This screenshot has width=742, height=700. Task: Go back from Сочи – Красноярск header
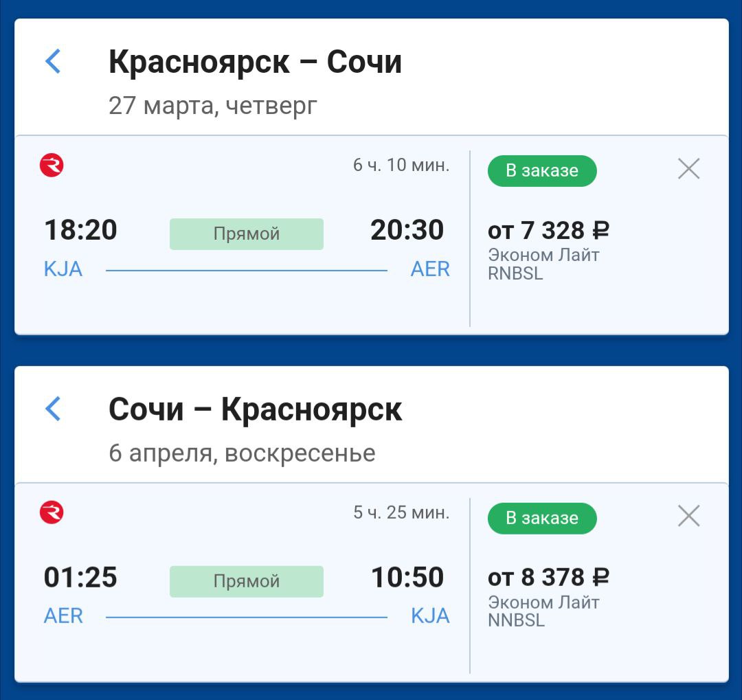pyautogui.click(x=53, y=409)
